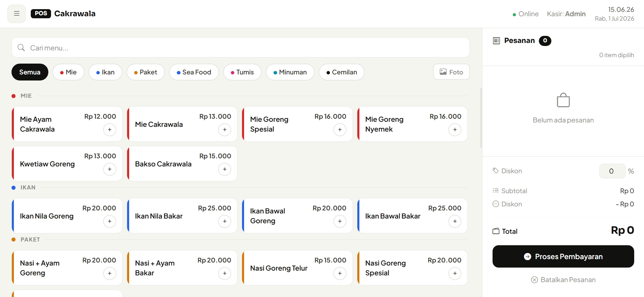Add Mie Cakrawala with plus icon

[225, 130]
